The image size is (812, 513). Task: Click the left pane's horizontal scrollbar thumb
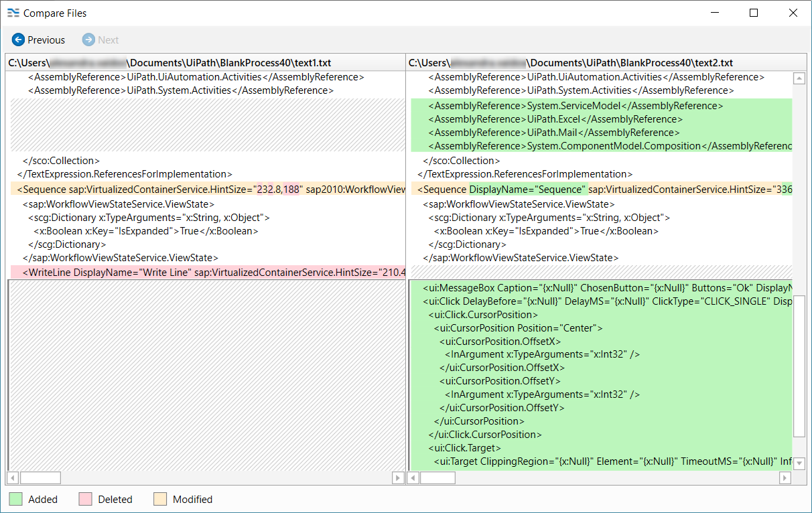(40, 478)
